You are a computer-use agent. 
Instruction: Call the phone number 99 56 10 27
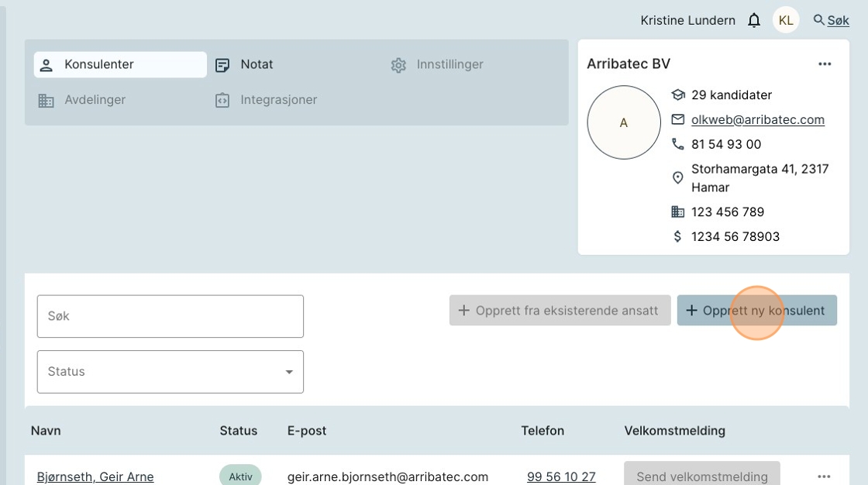pyautogui.click(x=561, y=476)
